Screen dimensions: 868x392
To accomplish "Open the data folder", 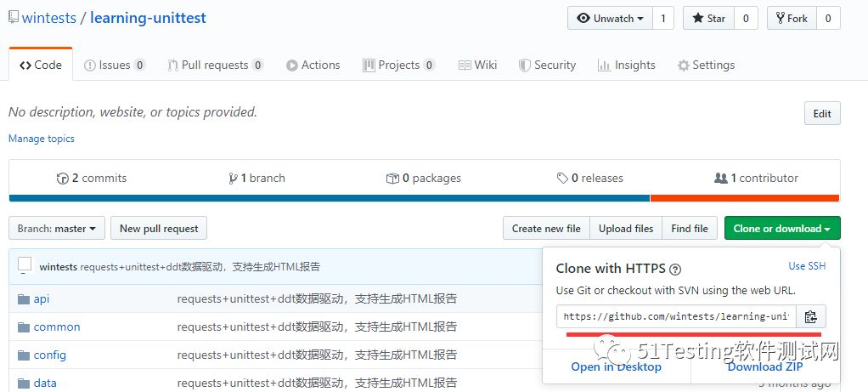I will pos(45,383).
